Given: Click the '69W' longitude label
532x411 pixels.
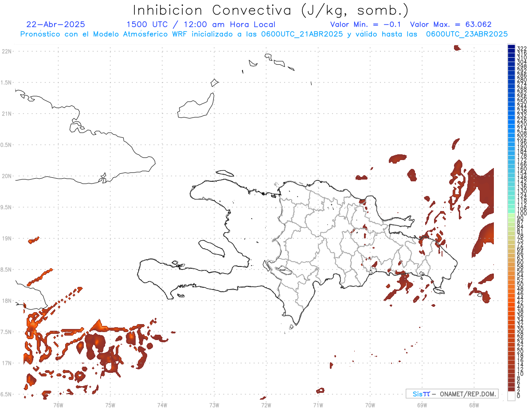Looking at the screenshot, I should click(x=422, y=405).
